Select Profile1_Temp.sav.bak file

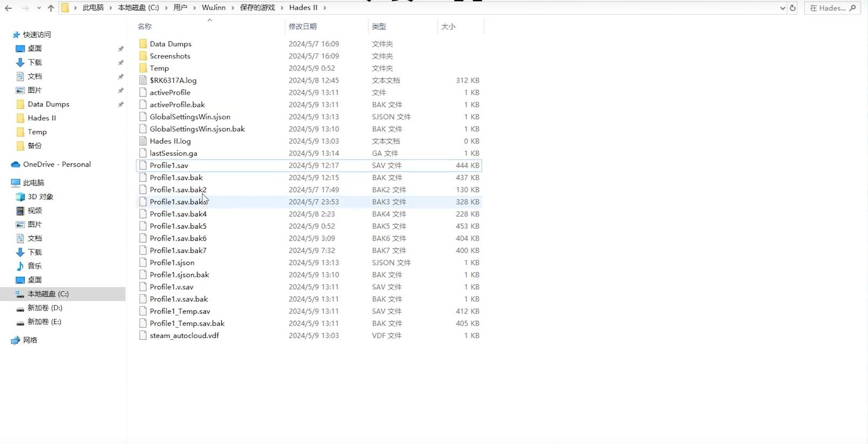[187, 323]
